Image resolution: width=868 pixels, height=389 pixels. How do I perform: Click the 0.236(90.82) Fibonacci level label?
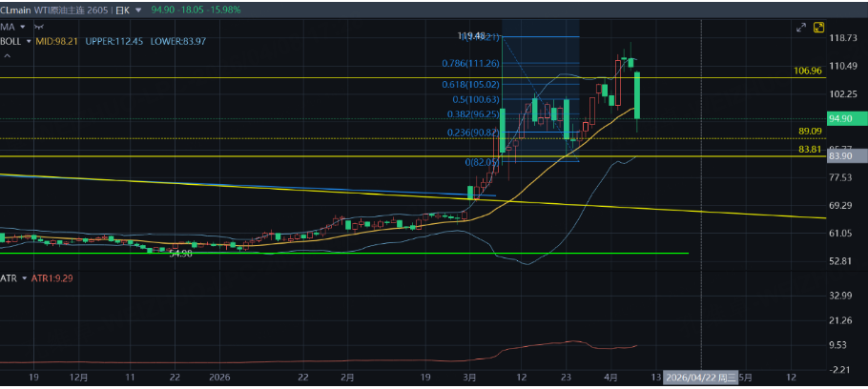[473, 133]
